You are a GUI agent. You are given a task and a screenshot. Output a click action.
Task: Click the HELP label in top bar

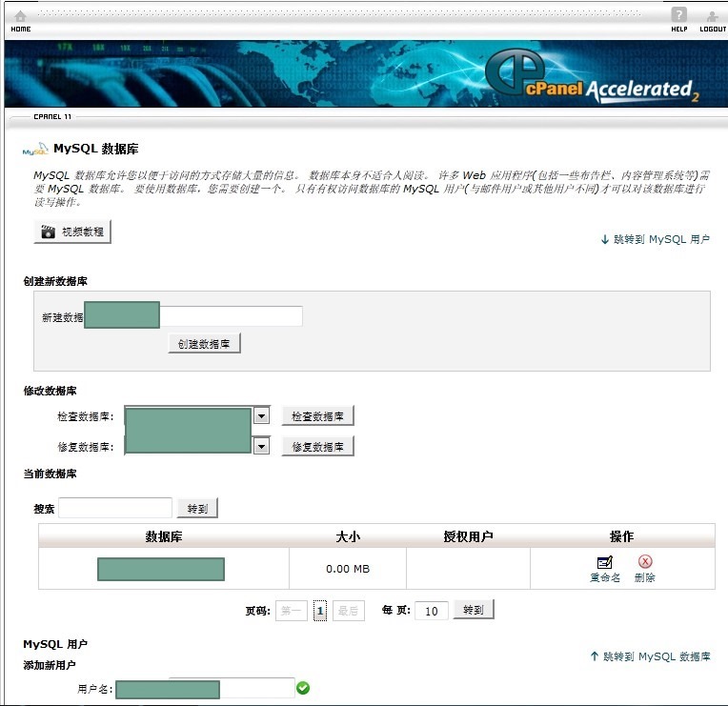click(679, 29)
